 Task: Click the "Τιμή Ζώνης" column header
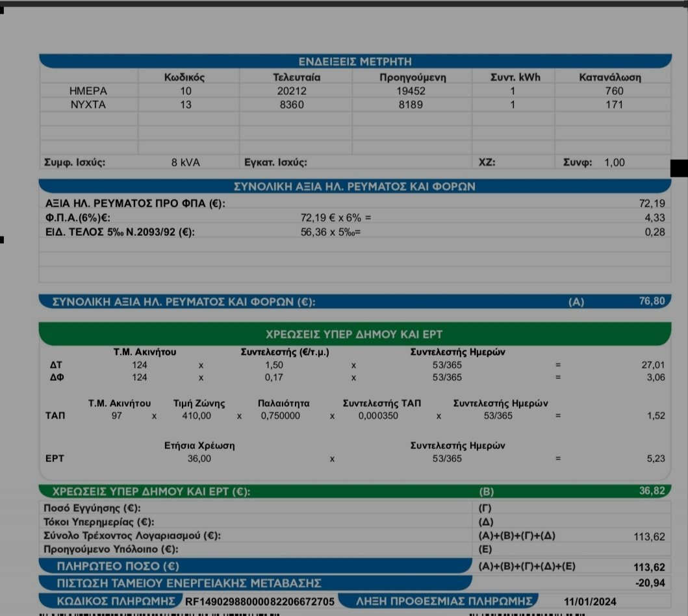[x=199, y=404]
